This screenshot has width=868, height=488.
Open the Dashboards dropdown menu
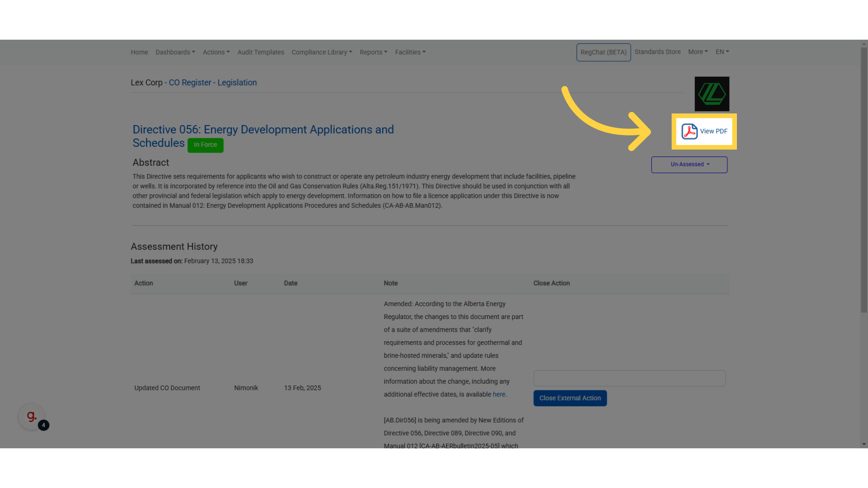(175, 52)
